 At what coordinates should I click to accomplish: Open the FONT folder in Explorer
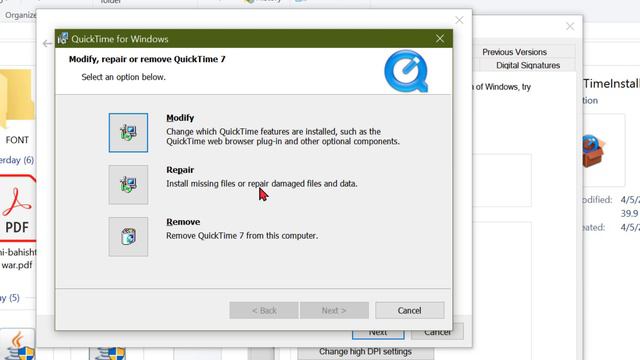point(16,107)
